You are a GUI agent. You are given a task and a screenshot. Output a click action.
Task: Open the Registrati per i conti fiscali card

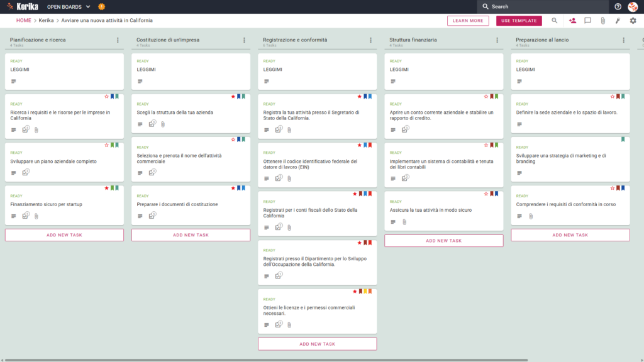coord(318,214)
